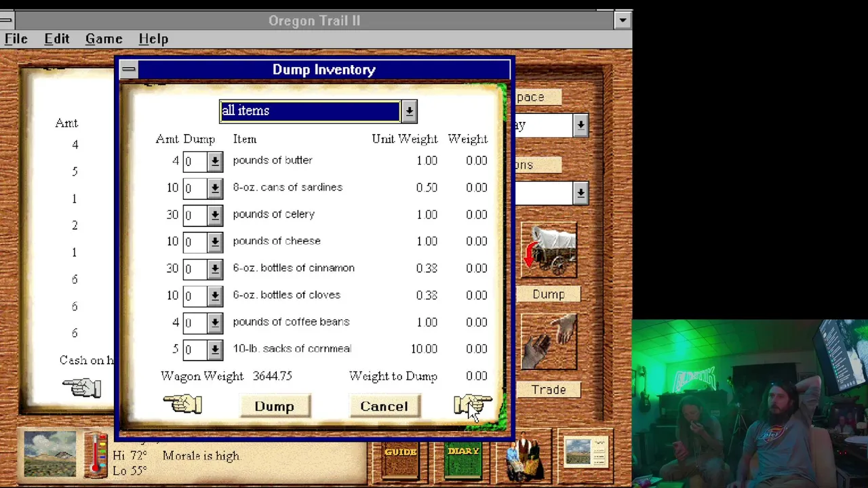The width and height of the screenshot is (868, 488).
Task: Open the Help menu
Action: [x=153, y=39]
